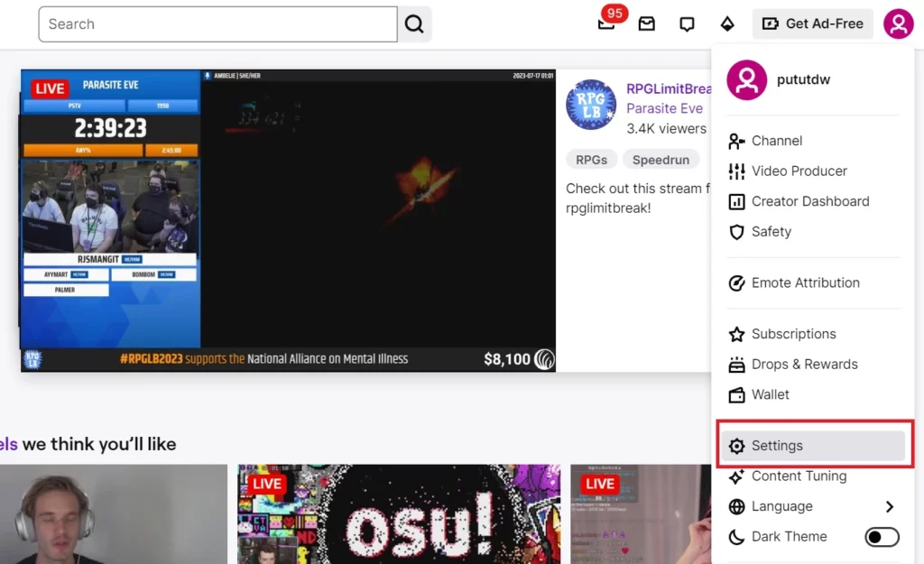Open whispers chat bubble icon
The image size is (924, 564).
687,23
